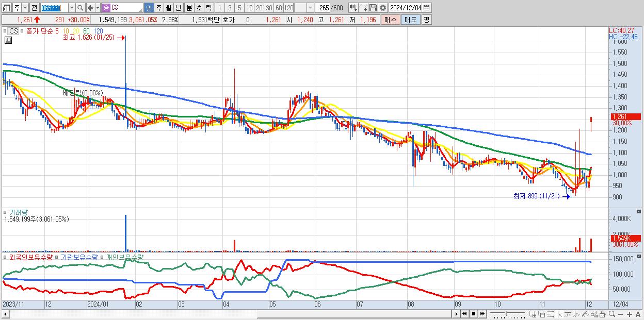644x320 pixels.
Task: Click the add candlestick chart icon
Action: click(353, 8)
